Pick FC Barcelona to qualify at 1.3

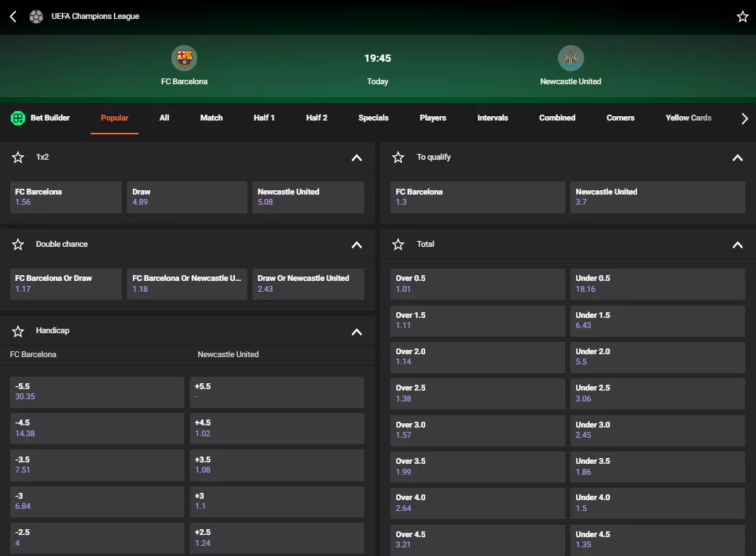click(477, 197)
